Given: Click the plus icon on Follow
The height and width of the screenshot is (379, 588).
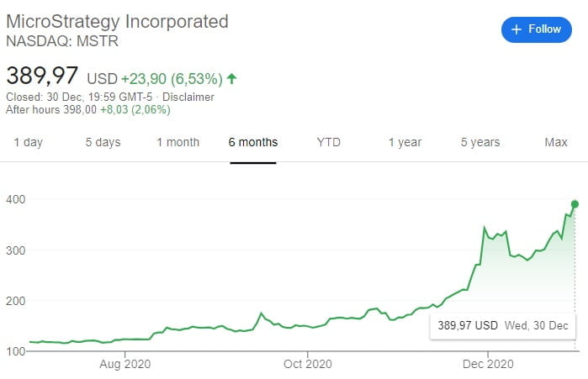Looking at the screenshot, I should pyautogui.click(x=516, y=29).
